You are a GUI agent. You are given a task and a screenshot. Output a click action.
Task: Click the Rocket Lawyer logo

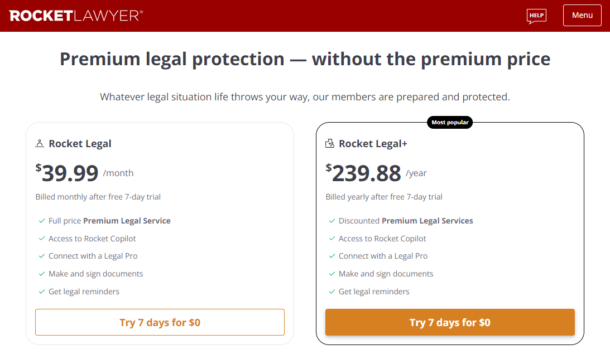coord(76,16)
